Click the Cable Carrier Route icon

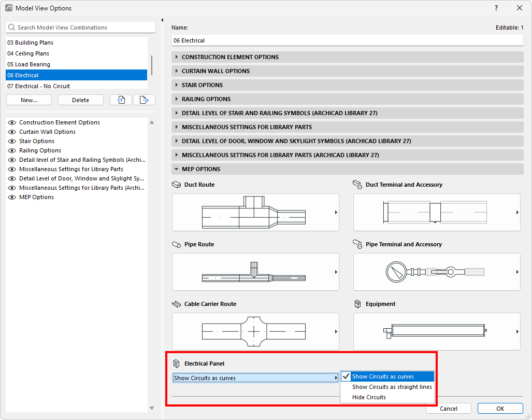tap(177, 304)
